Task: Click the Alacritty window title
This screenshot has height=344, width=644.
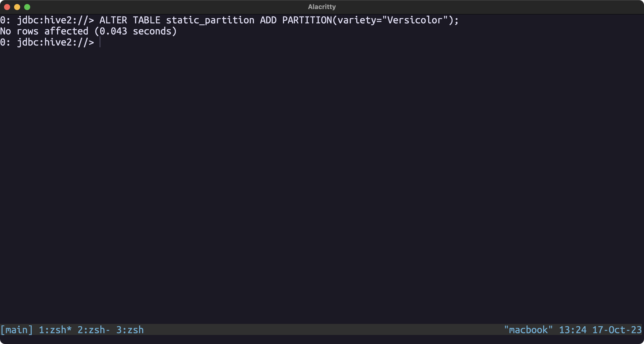Action: tap(322, 7)
